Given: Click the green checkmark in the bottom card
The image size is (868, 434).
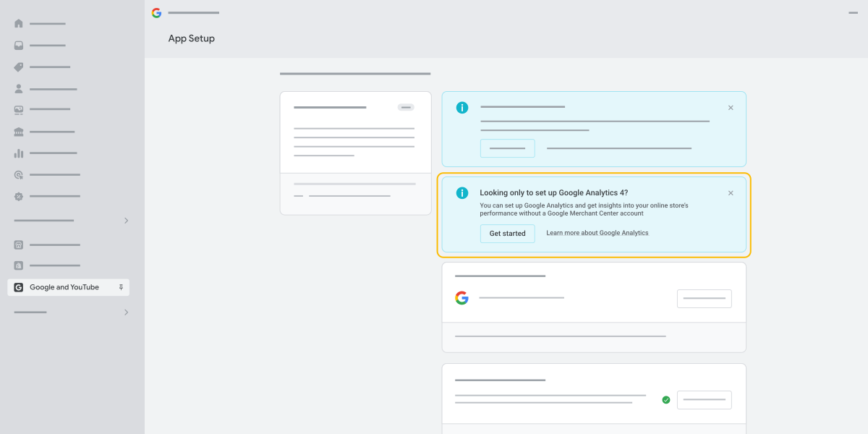Looking at the screenshot, I should coord(665,399).
